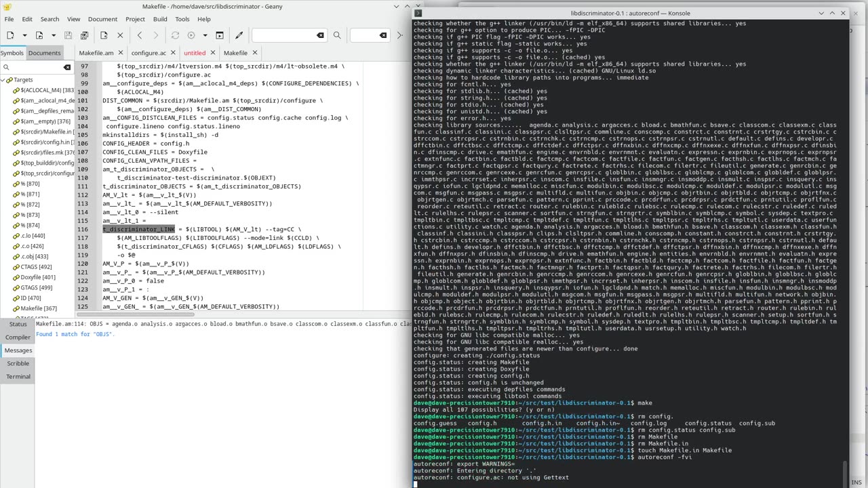Switch to the Documents sidebar tab
Image resolution: width=868 pixels, height=488 pixels.
(44, 53)
